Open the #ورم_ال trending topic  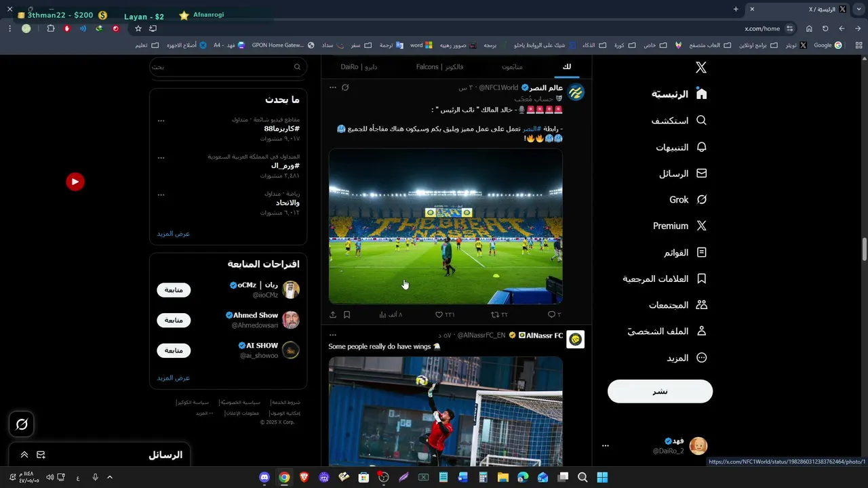(285, 165)
